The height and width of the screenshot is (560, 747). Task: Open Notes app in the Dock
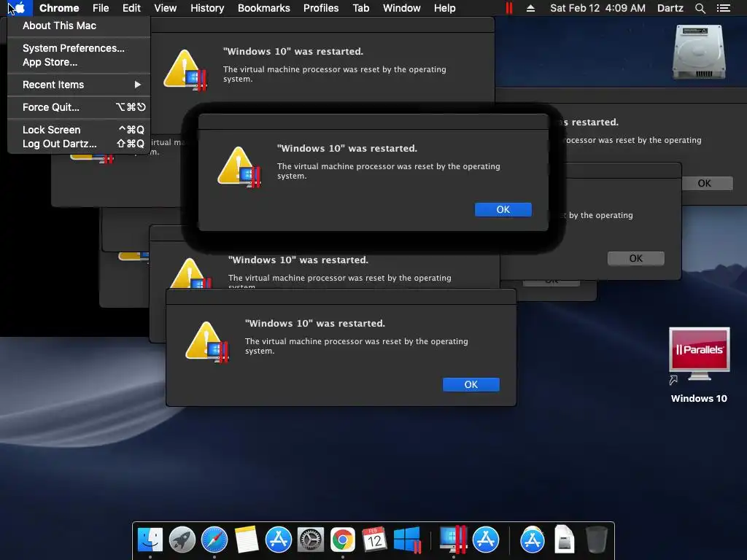(247, 540)
